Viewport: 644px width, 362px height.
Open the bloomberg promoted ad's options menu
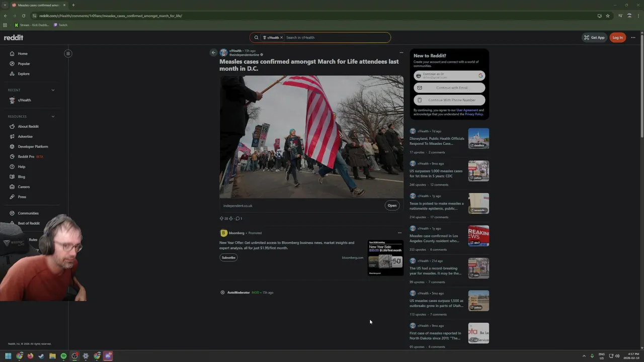(400, 233)
